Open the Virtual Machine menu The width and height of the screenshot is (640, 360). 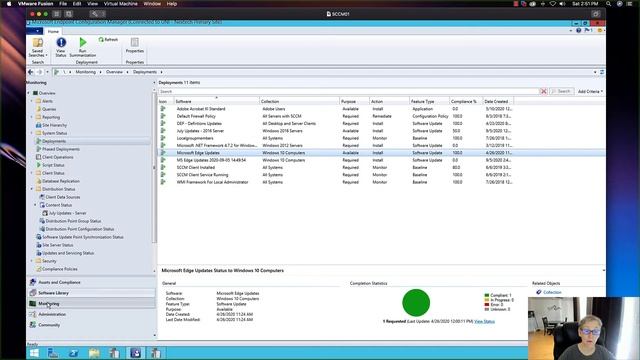pos(120,4)
